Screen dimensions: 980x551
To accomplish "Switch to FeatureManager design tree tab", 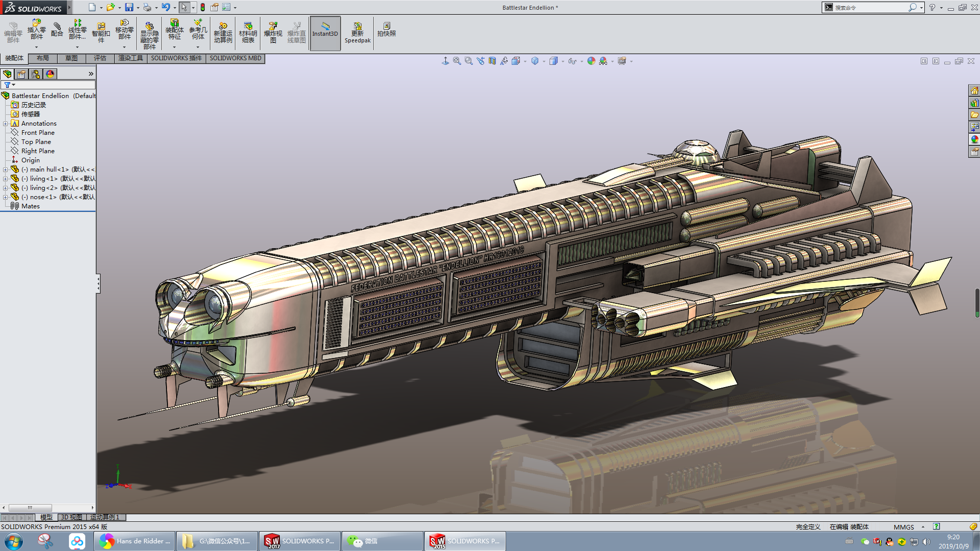I will [7, 74].
